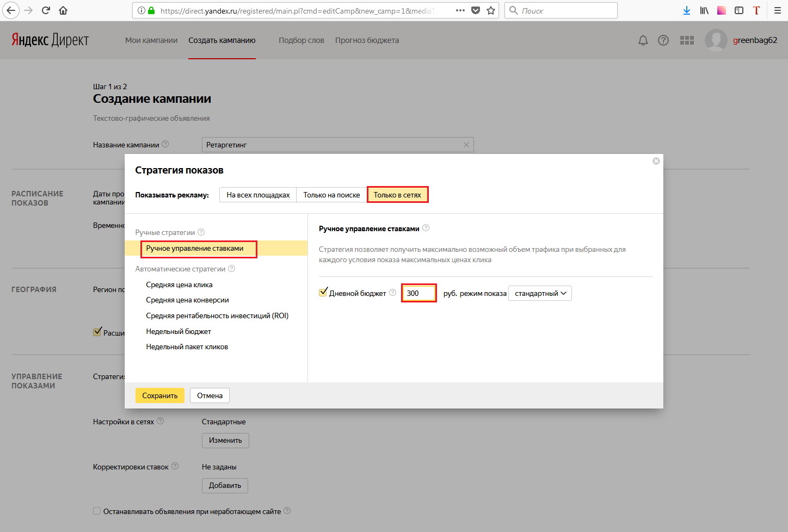Click the Дневной бюджет amount field
788x532 pixels.
[419, 293]
